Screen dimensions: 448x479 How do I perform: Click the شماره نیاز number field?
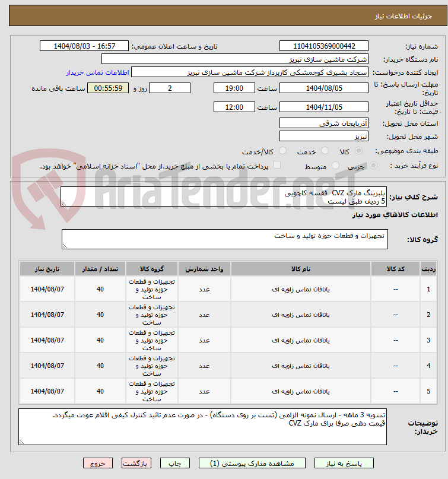(324, 46)
